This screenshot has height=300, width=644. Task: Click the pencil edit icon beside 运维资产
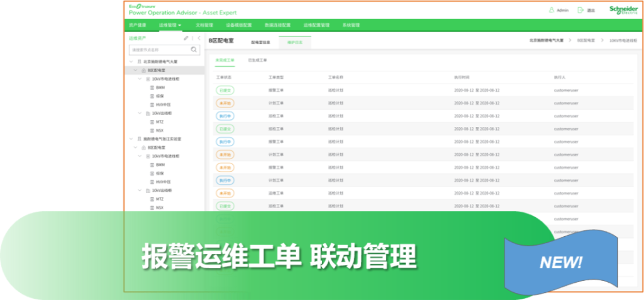point(186,38)
